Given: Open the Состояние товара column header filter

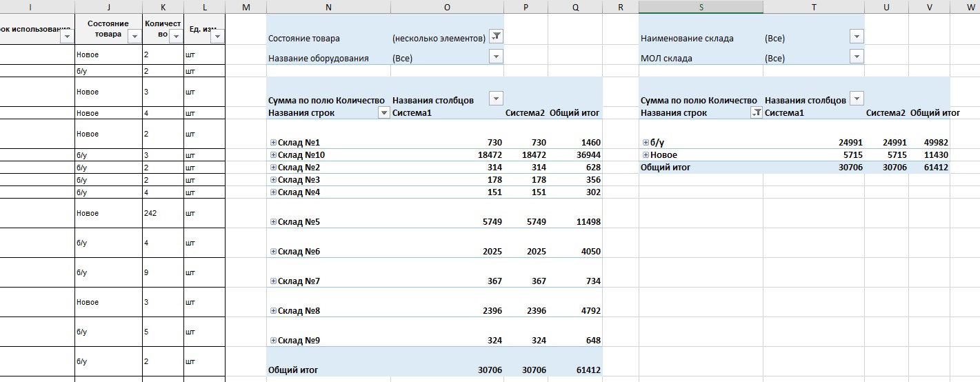Looking at the screenshot, I should coord(134,37).
